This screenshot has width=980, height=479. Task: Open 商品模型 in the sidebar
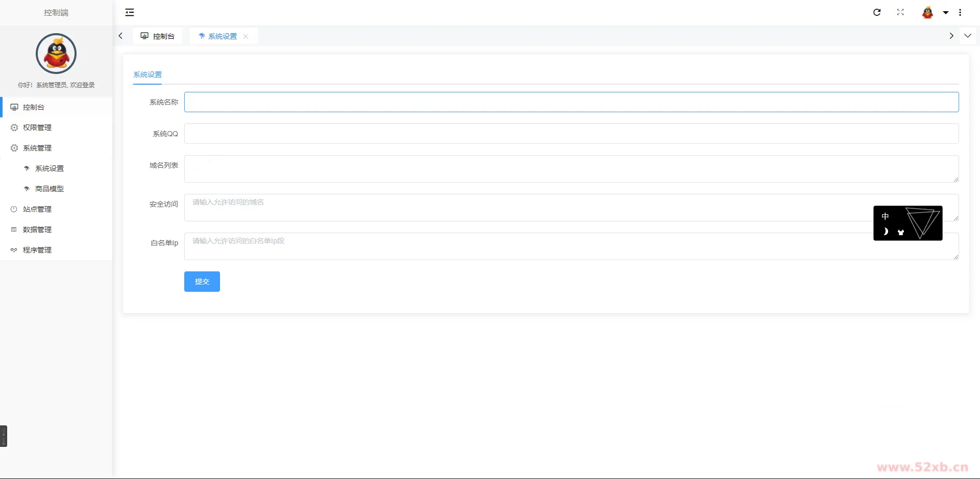(x=50, y=189)
